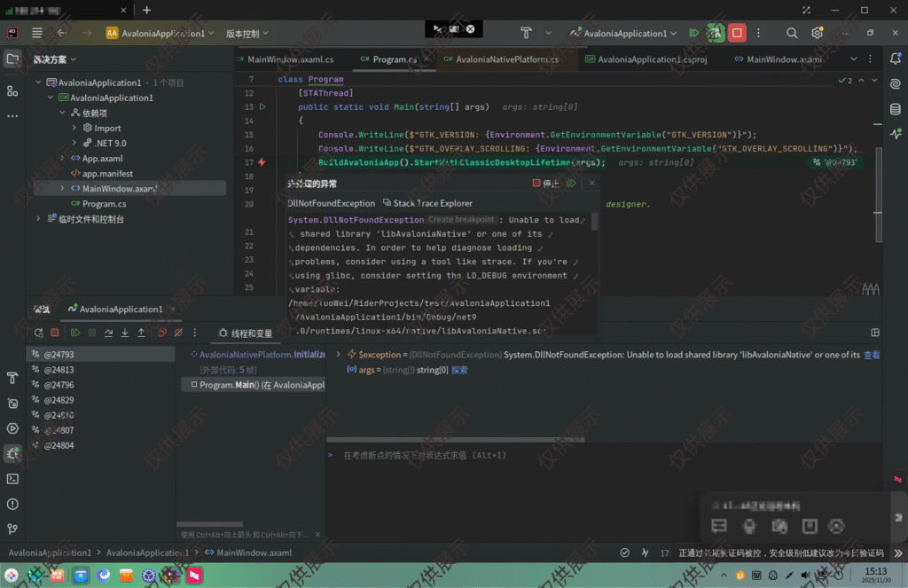The width and height of the screenshot is (908, 588).
Task: Select thread @24813 in the threads list
Action: coord(59,370)
